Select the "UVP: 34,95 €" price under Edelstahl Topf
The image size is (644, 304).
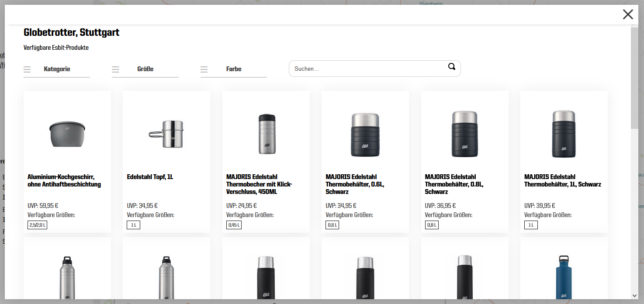click(x=142, y=206)
